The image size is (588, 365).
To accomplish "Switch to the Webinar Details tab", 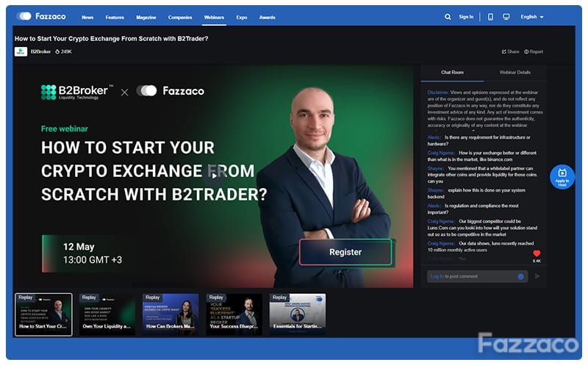I will tap(515, 72).
